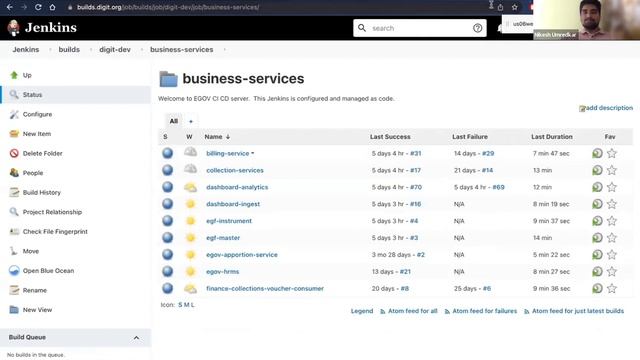640x360 pixels.
Task: Set icon size to Large (L)
Action: (x=193, y=305)
